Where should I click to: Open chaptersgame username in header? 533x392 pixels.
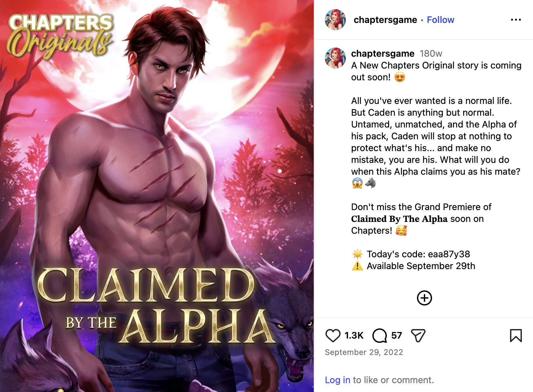[385, 20]
